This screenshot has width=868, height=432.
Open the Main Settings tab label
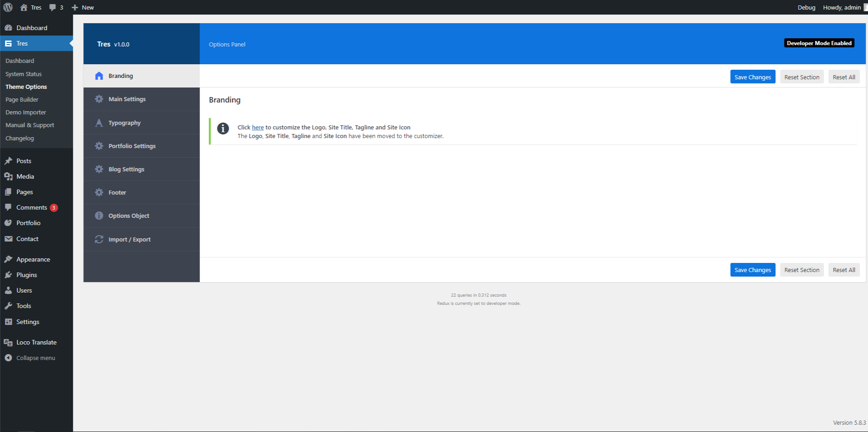(127, 99)
